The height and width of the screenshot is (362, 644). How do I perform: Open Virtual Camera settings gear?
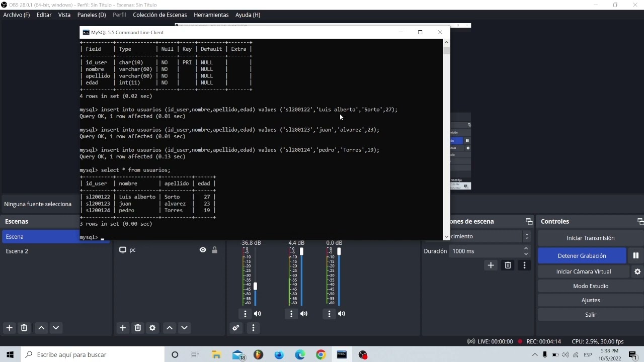(637, 271)
